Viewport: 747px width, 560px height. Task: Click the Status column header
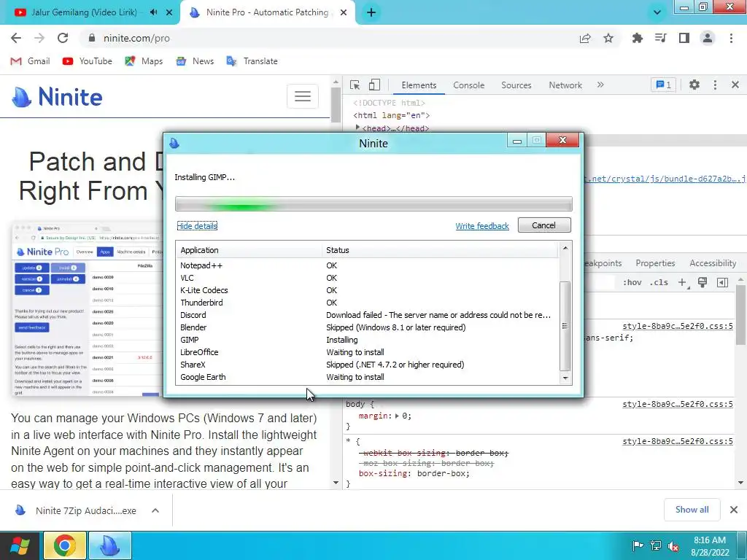click(440, 250)
